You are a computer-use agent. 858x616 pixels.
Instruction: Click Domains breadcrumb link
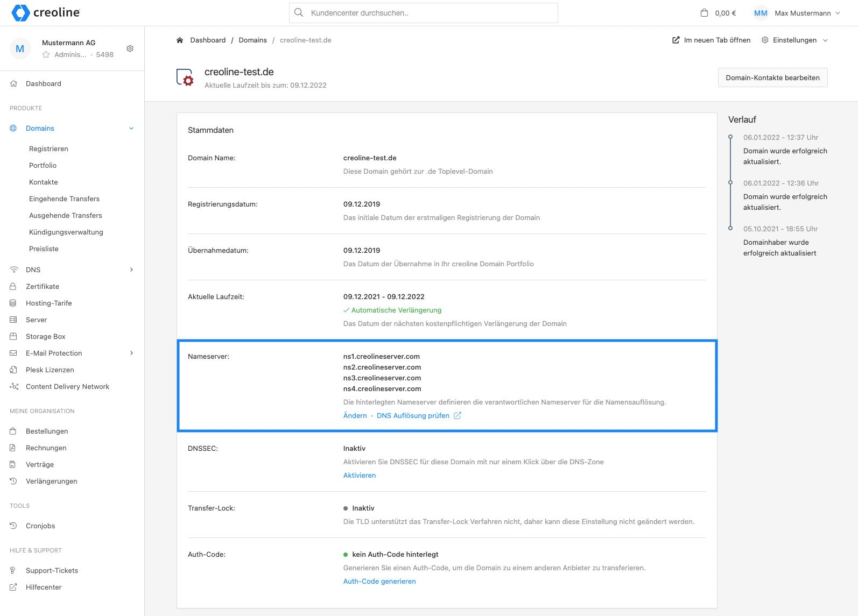[252, 40]
